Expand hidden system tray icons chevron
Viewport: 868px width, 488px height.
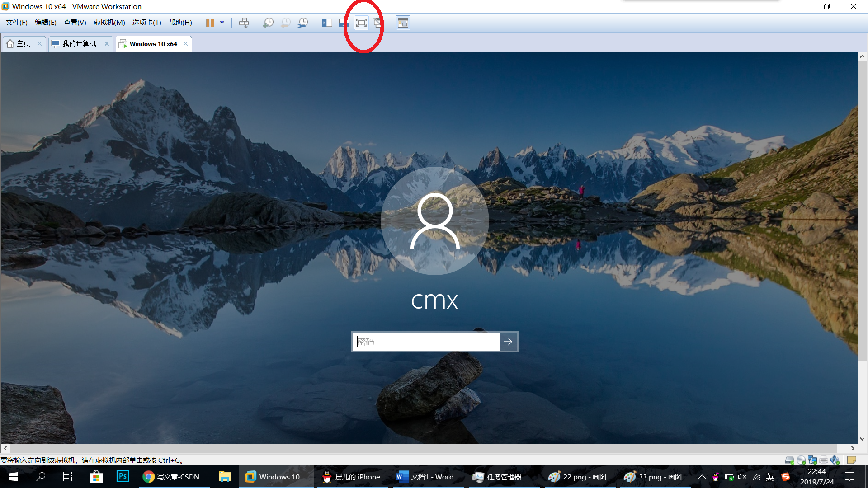click(x=702, y=477)
